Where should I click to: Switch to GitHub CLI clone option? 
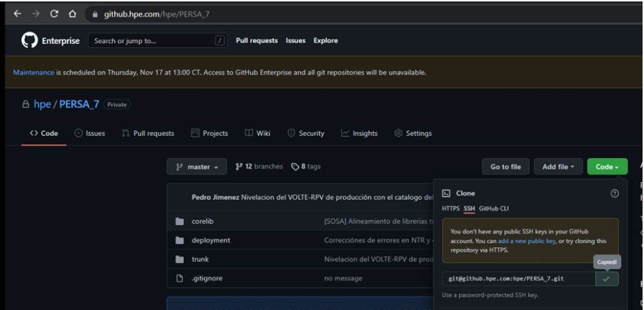click(494, 209)
